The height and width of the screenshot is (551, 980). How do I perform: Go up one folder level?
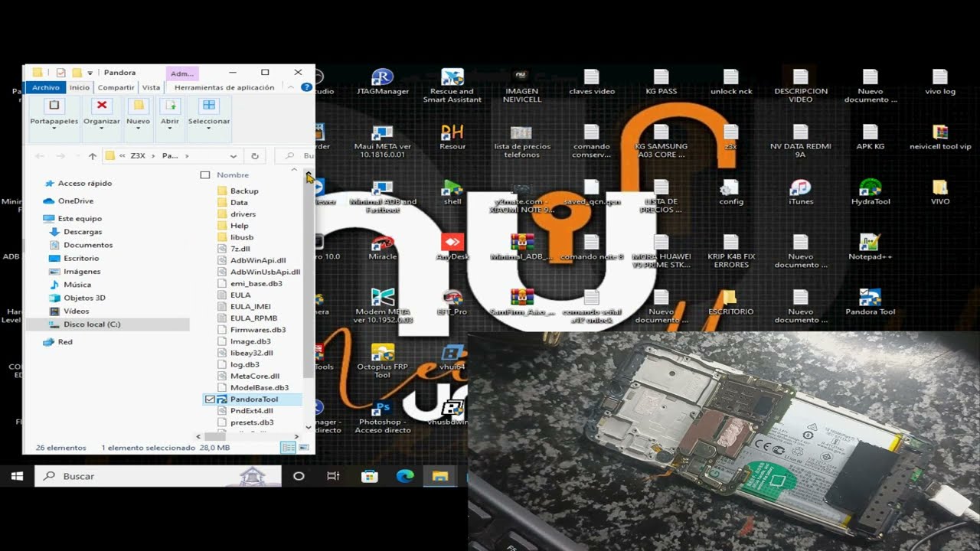point(93,156)
